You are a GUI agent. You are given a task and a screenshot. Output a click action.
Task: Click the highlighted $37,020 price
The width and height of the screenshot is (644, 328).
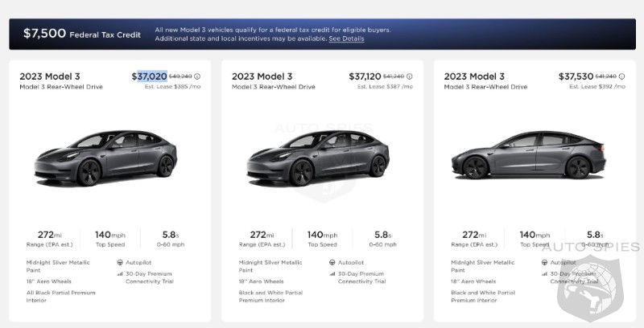tap(150, 76)
